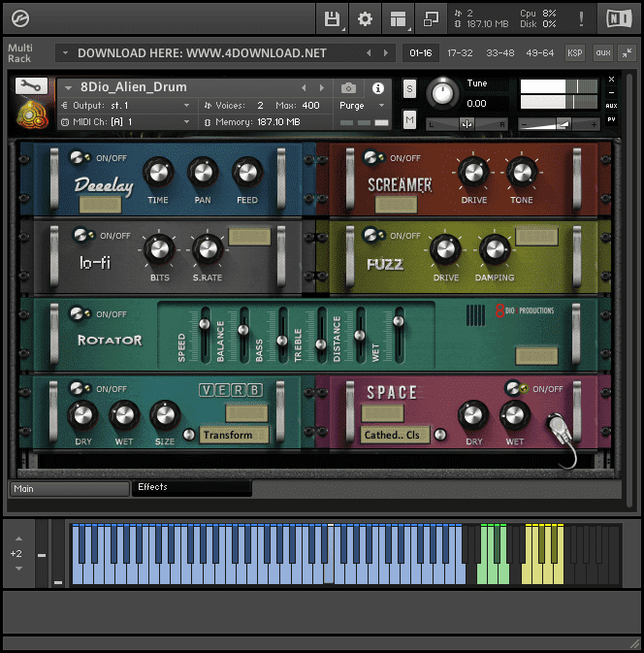Load next instrument preset arrow
This screenshot has width=644, height=653.
click(x=321, y=88)
